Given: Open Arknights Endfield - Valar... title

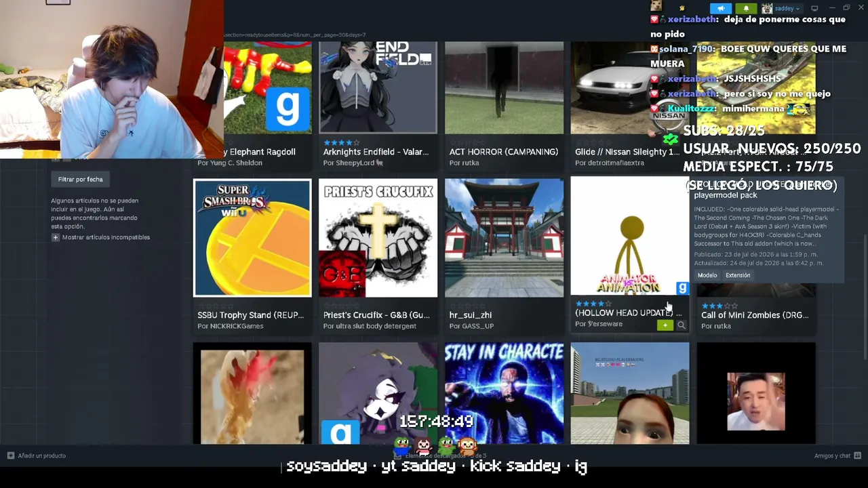Looking at the screenshot, I should tap(376, 152).
